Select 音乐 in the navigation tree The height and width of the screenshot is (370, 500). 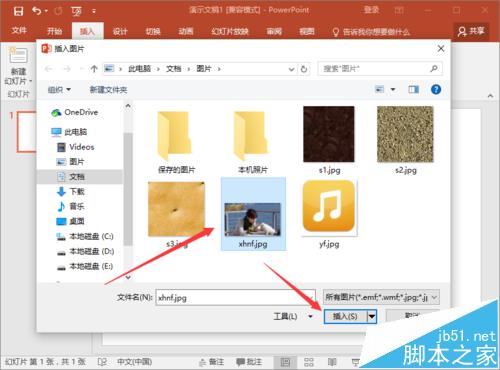click(70, 206)
